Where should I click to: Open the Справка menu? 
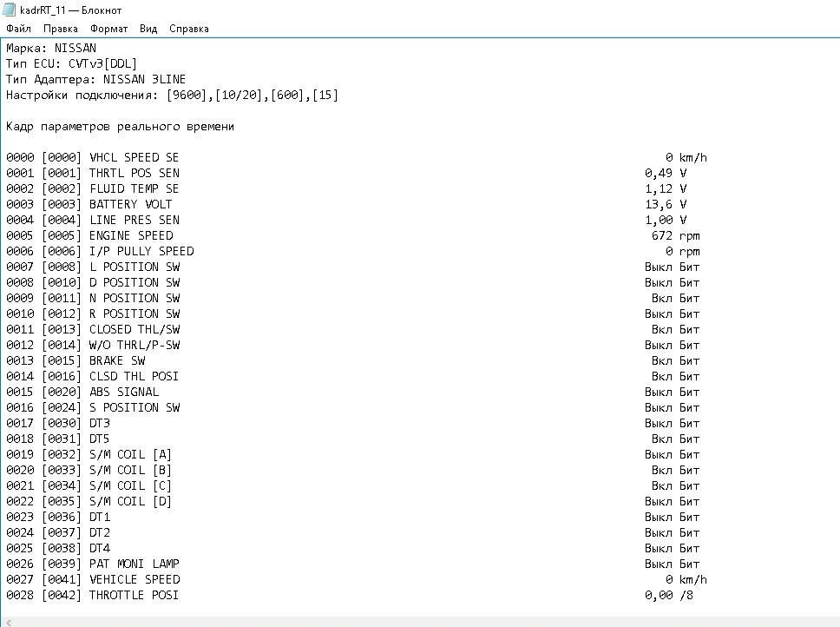(188, 29)
